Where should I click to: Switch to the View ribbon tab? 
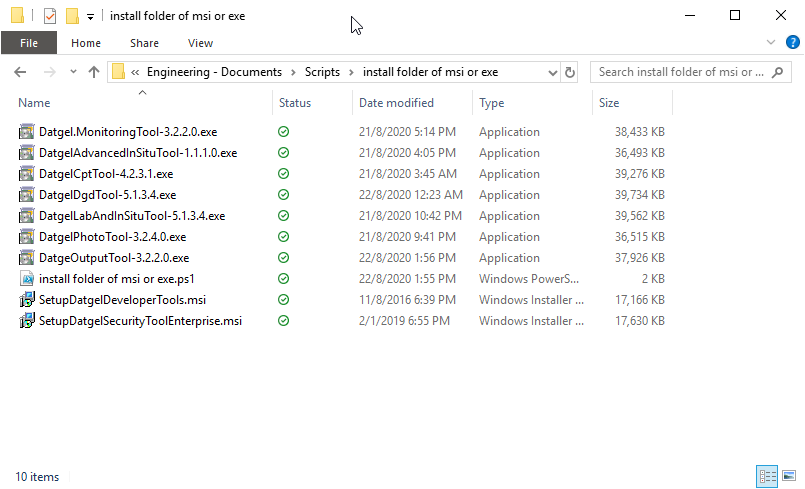tap(200, 43)
